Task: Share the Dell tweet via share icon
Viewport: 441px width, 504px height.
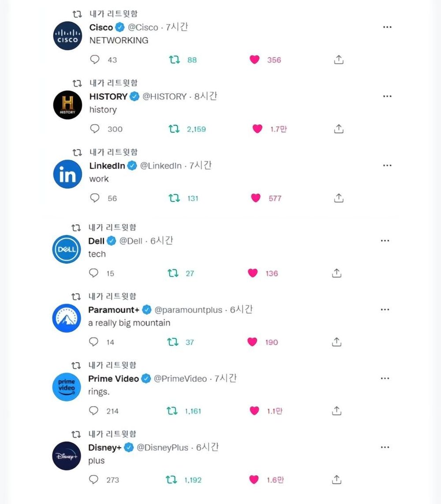Action: [x=336, y=273]
